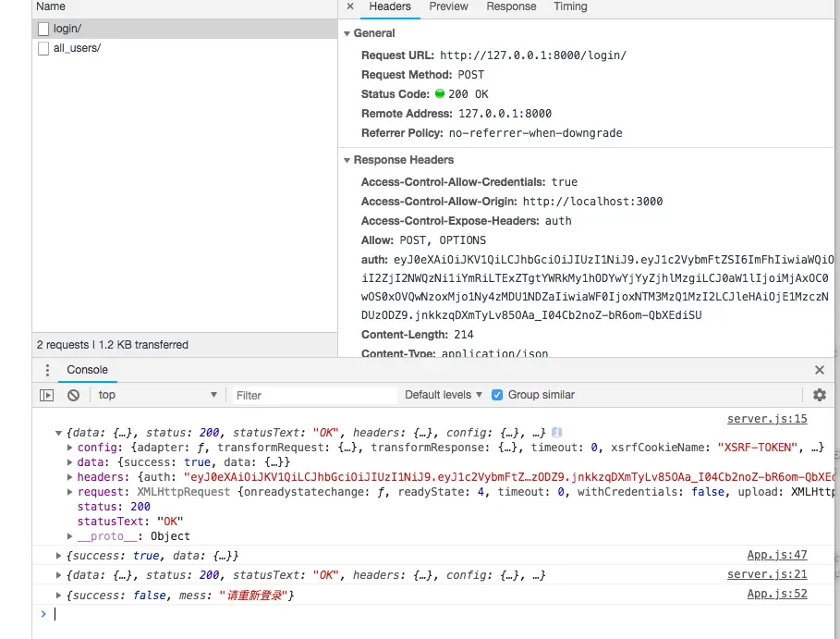Expand the {success: false, mess} log
Screen dimensions: 840x639
tap(58, 595)
